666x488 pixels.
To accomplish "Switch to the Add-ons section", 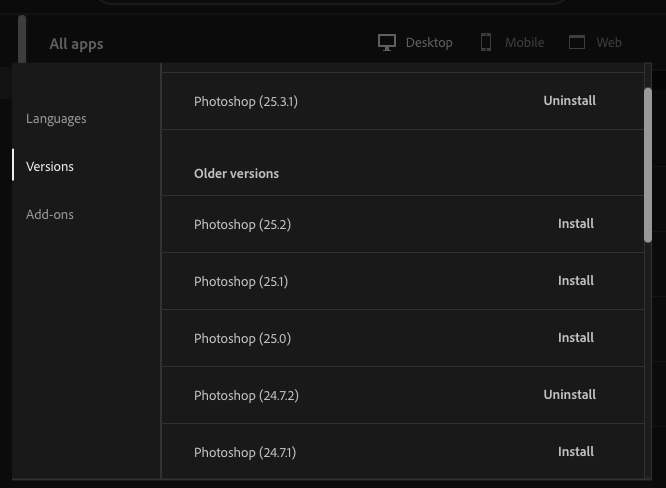I will [50, 215].
